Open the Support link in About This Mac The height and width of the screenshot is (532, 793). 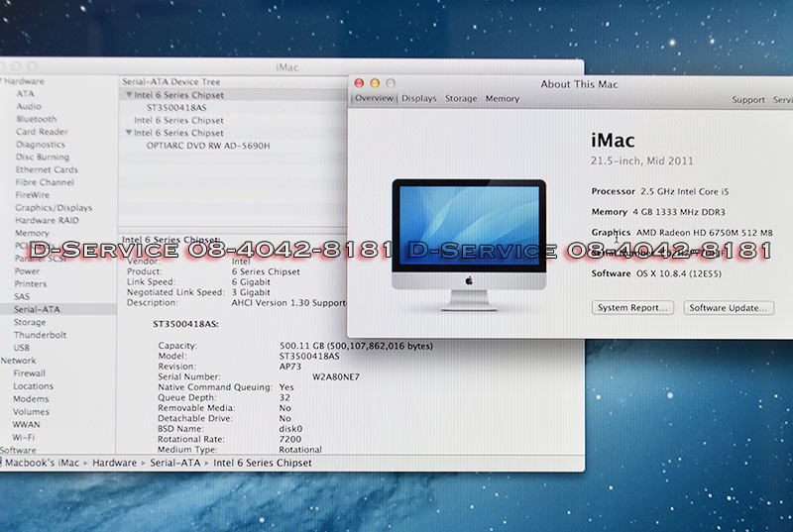pos(748,99)
